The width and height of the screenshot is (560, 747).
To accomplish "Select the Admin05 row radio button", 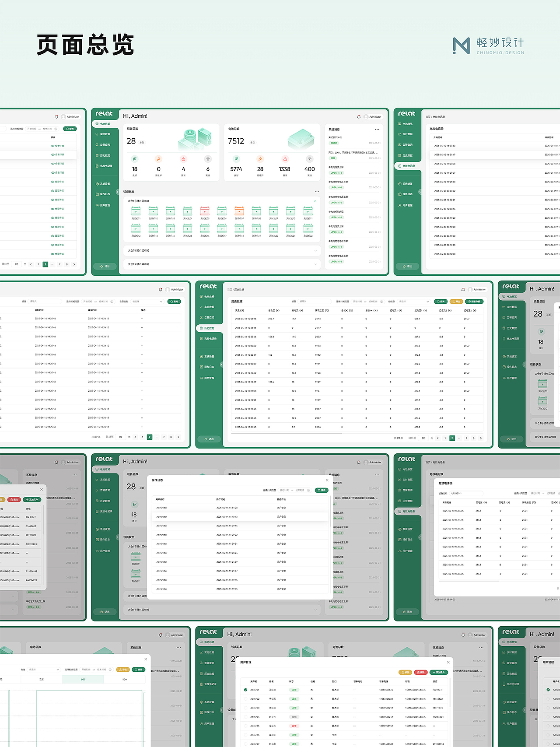I will click(x=245, y=726).
